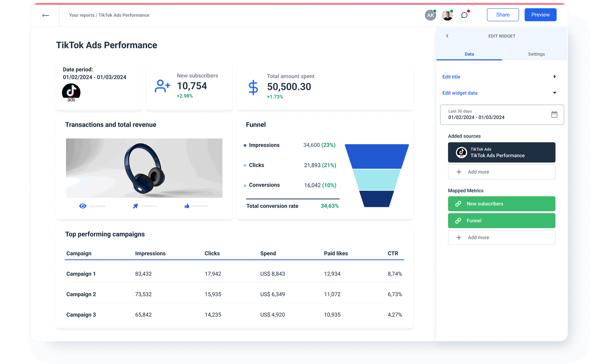Select the dollar icon on Total amount spent
The height and width of the screenshot is (364, 599).
pos(253,87)
